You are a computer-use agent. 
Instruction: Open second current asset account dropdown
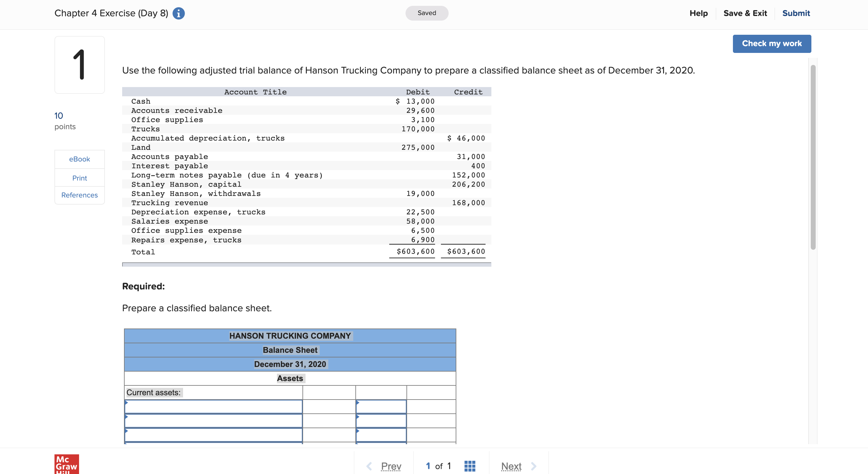click(x=213, y=421)
